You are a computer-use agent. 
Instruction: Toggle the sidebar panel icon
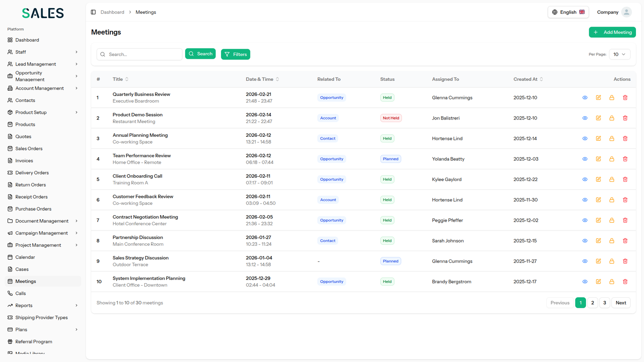point(93,12)
